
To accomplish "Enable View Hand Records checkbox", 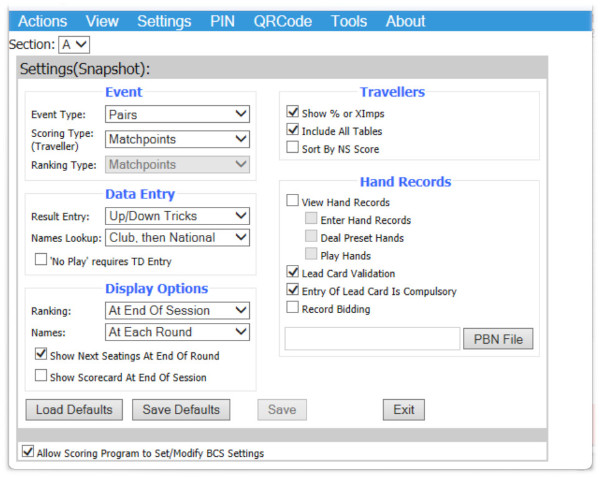I will pos(292,201).
